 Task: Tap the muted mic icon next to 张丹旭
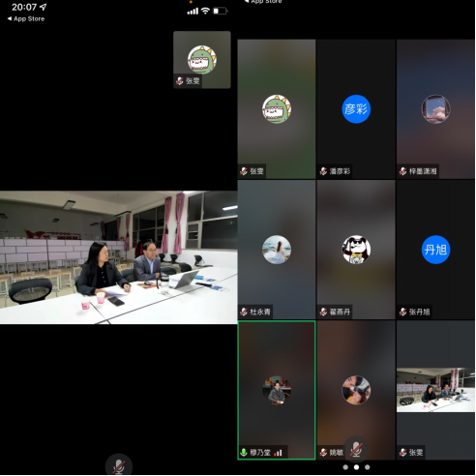(x=403, y=312)
